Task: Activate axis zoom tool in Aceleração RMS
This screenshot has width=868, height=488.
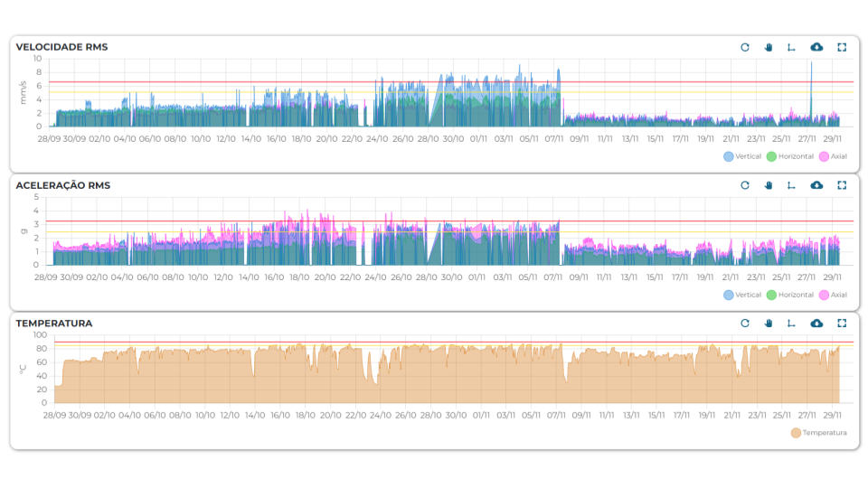Action: pos(792,185)
